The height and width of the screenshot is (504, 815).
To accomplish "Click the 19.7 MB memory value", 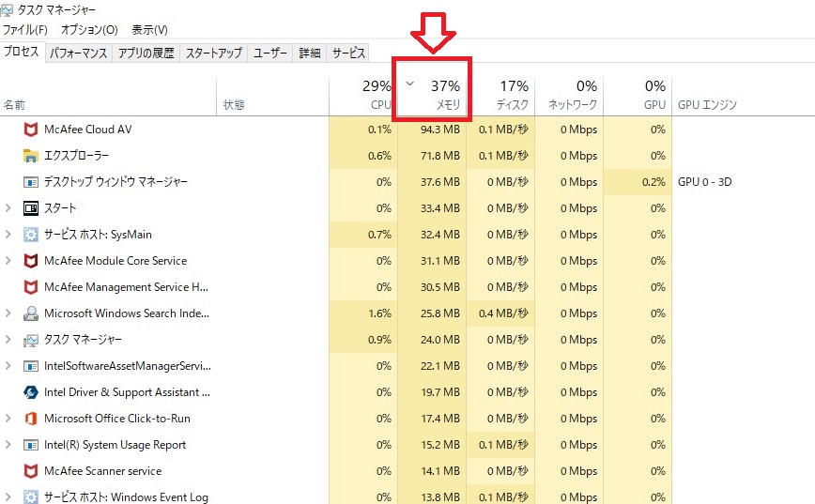I will [x=440, y=392].
